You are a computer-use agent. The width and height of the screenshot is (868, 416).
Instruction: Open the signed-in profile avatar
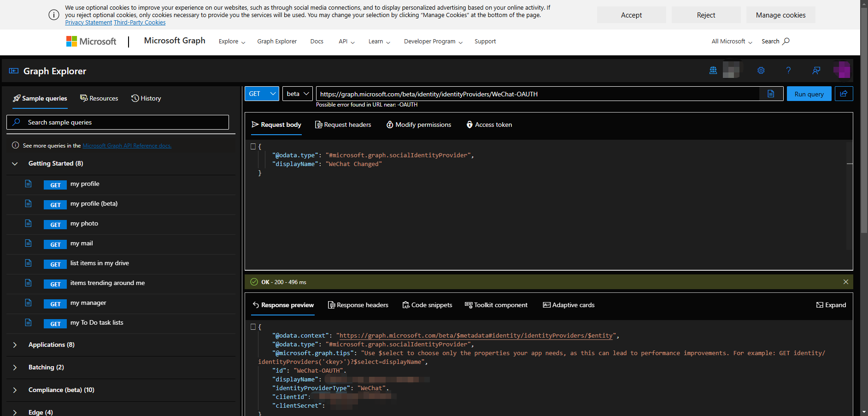coord(842,70)
